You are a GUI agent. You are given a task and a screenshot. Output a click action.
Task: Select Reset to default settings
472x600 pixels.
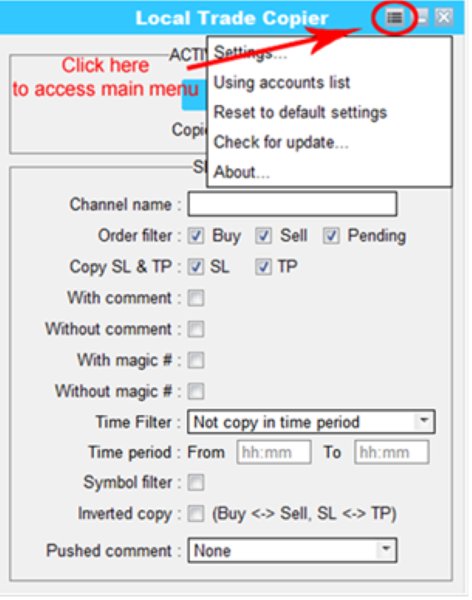click(x=300, y=112)
